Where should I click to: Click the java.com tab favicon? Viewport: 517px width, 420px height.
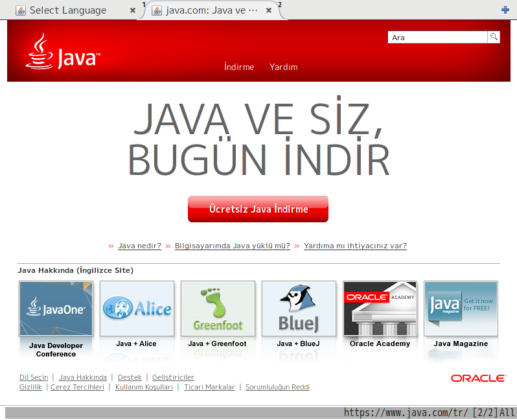pyautogui.click(x=157, y=10)
